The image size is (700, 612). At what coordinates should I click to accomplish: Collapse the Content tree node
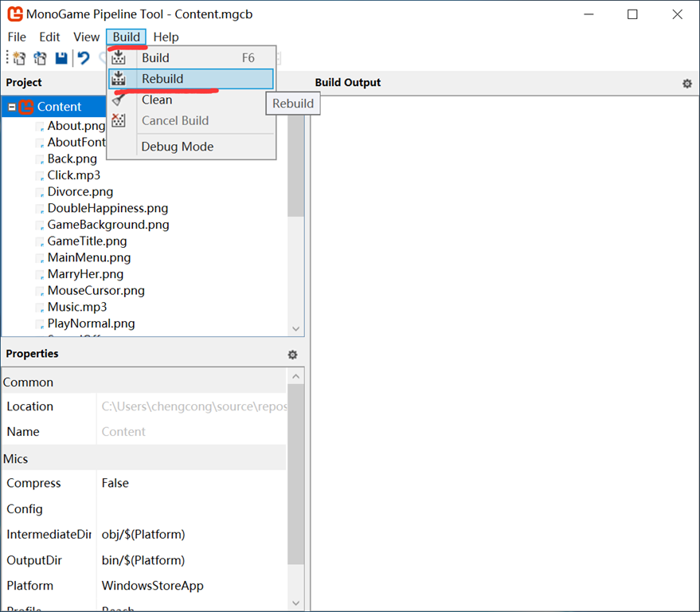click(12, 107)
